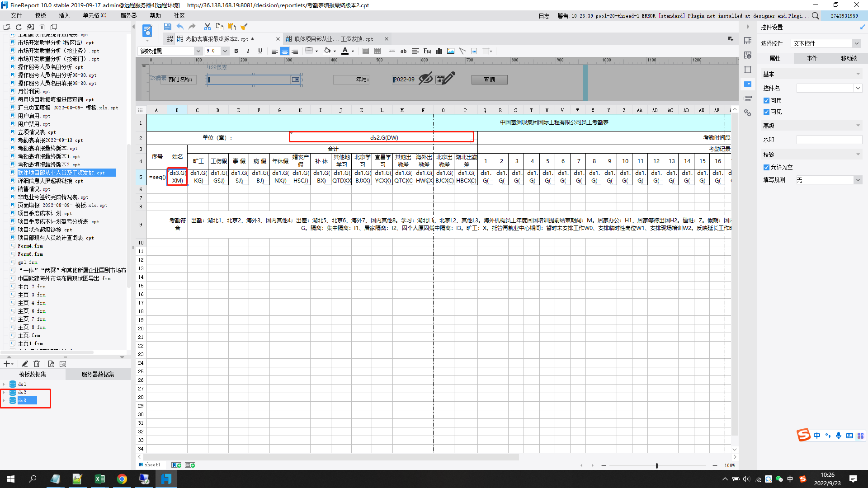
Task: Toggle the 允许为空 checkbox
Action: click(x=766, y=167)
